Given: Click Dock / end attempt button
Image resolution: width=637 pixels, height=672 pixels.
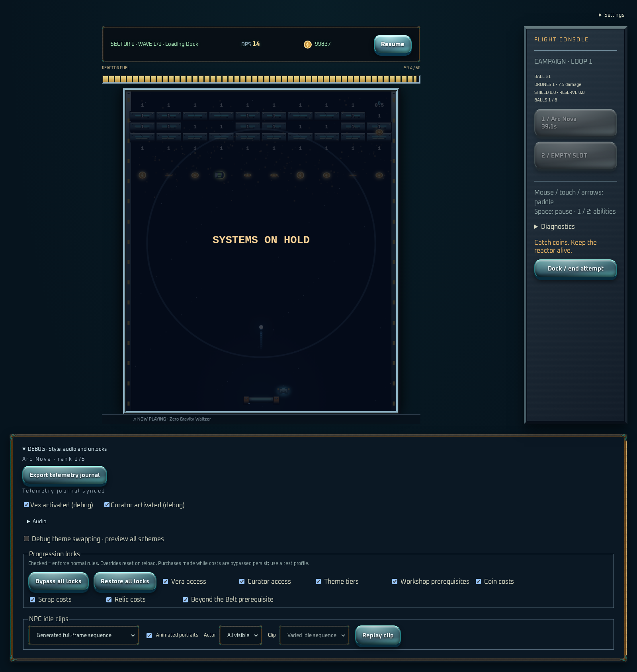Looking at the screenshot, I should (x=576, y=269).
